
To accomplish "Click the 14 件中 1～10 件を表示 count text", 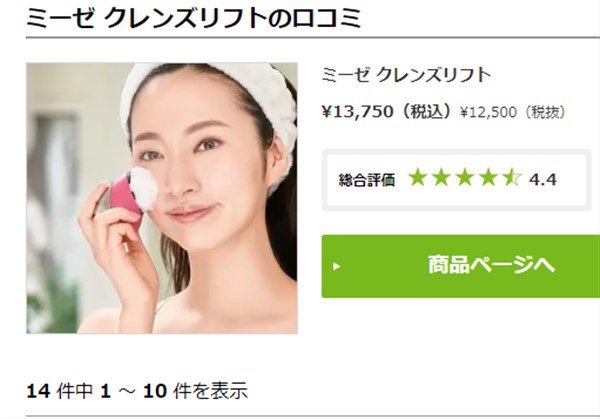I will pyautogui.click(x=137, y=391).
